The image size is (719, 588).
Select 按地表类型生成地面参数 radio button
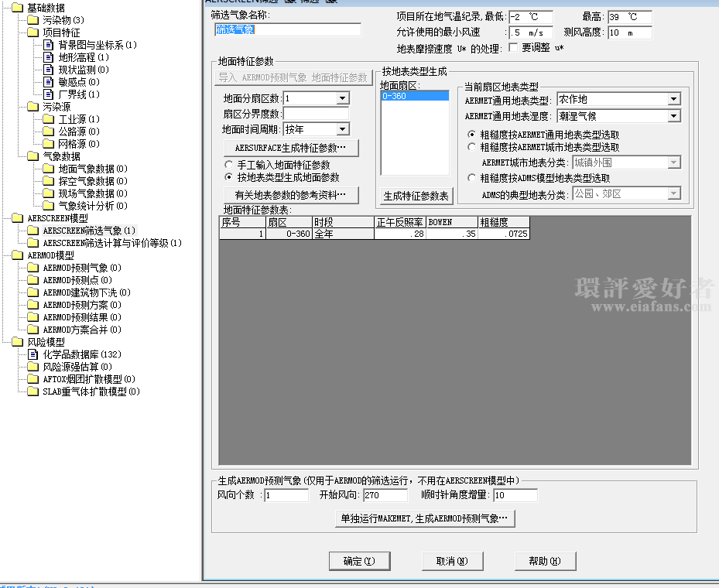(229, 177)
